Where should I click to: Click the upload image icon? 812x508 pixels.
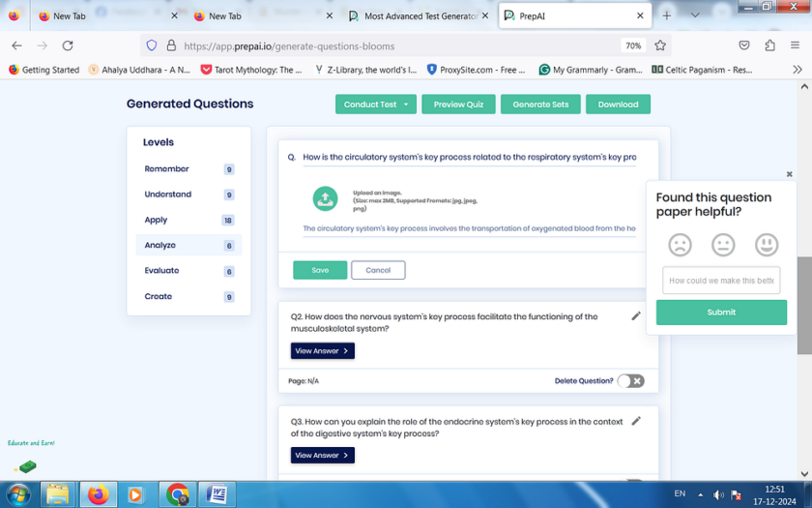coord(325,198)
